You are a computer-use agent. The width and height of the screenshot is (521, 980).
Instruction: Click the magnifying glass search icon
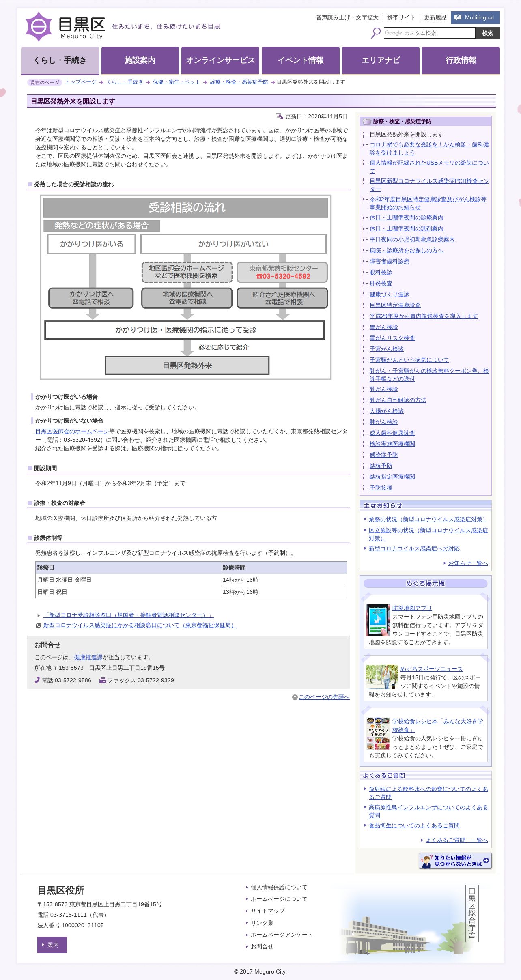376,33
